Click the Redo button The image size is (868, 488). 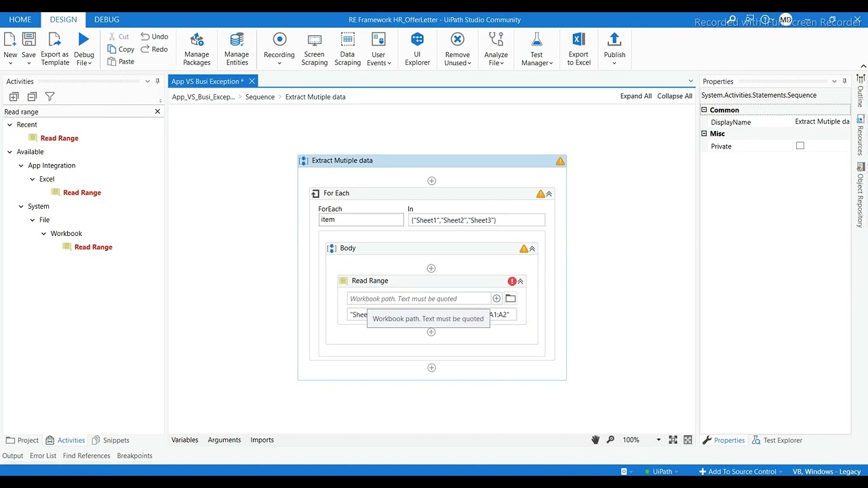(x=155, y=49)
